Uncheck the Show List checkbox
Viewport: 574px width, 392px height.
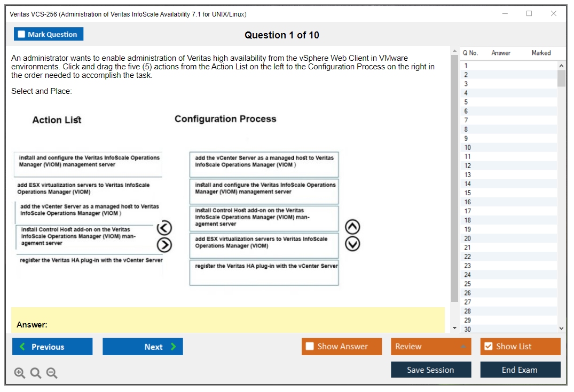[488, 347]
